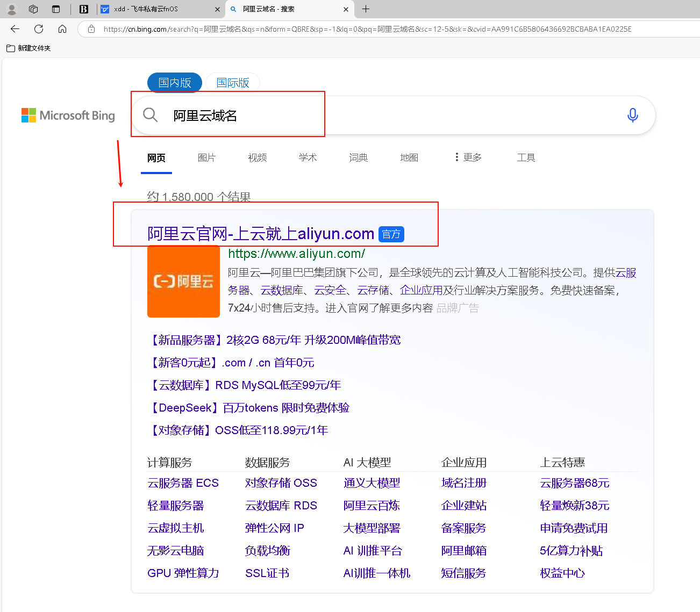The image size is (700, 612).
Task: Open the 弹性公网 IP link
Action: [x=275, y=528]
